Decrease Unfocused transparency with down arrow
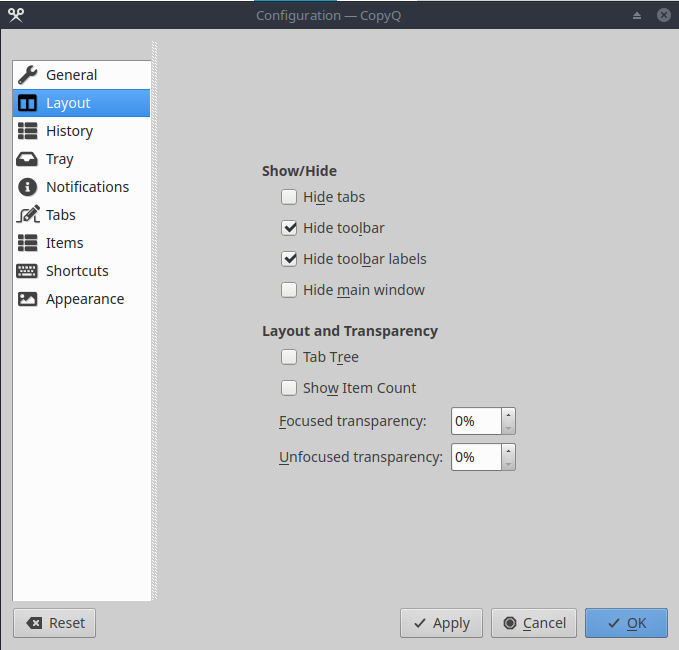The height and width of the screenshot is (650, 679). 508,464
